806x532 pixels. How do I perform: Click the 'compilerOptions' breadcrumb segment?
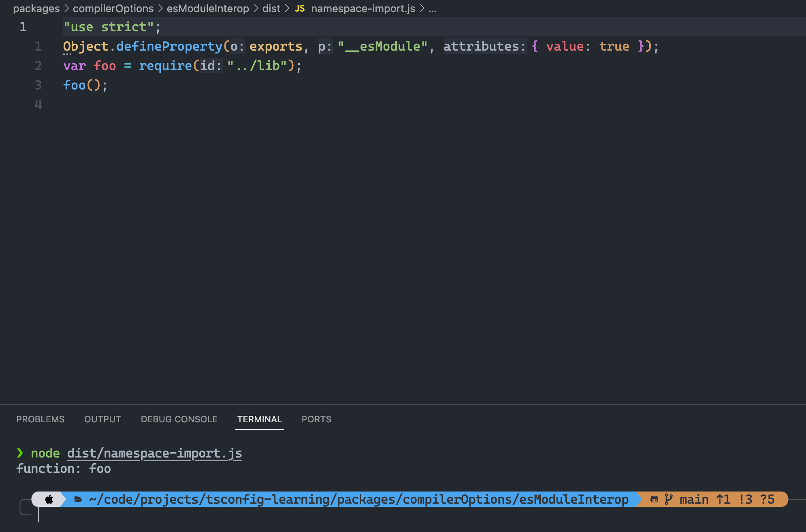point(113,9)
